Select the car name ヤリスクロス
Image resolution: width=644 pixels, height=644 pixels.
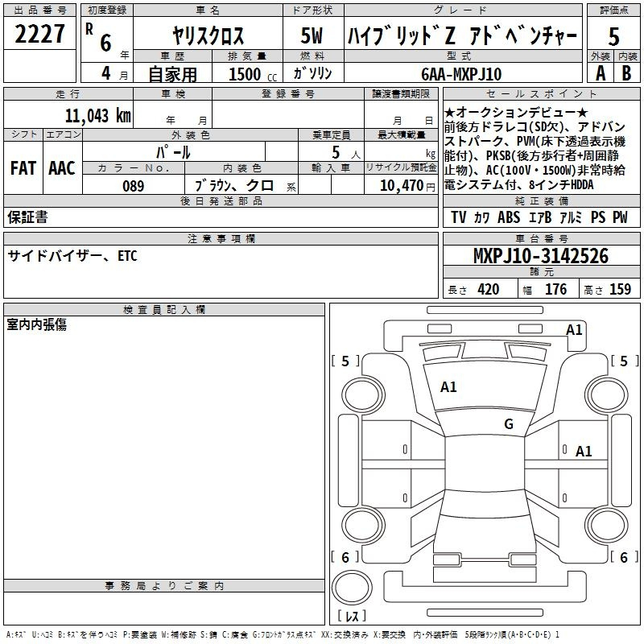[x=208, y=35]
